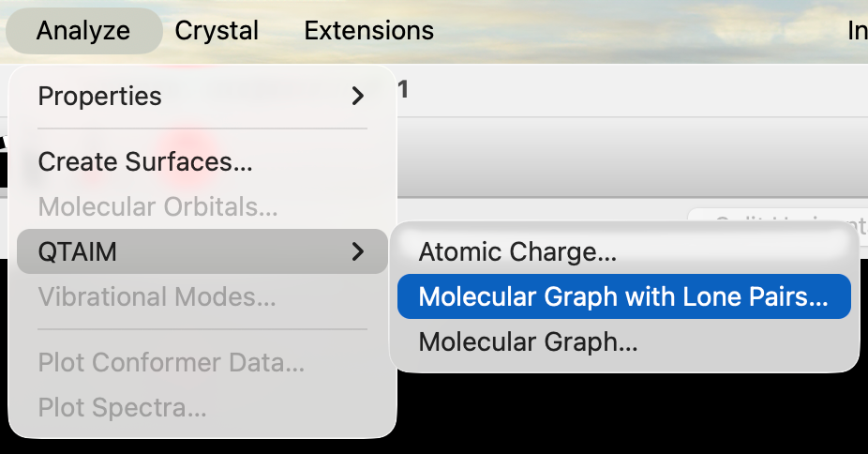Open the Analyze menu
The image size is (868, 454).
coord(82,30)
